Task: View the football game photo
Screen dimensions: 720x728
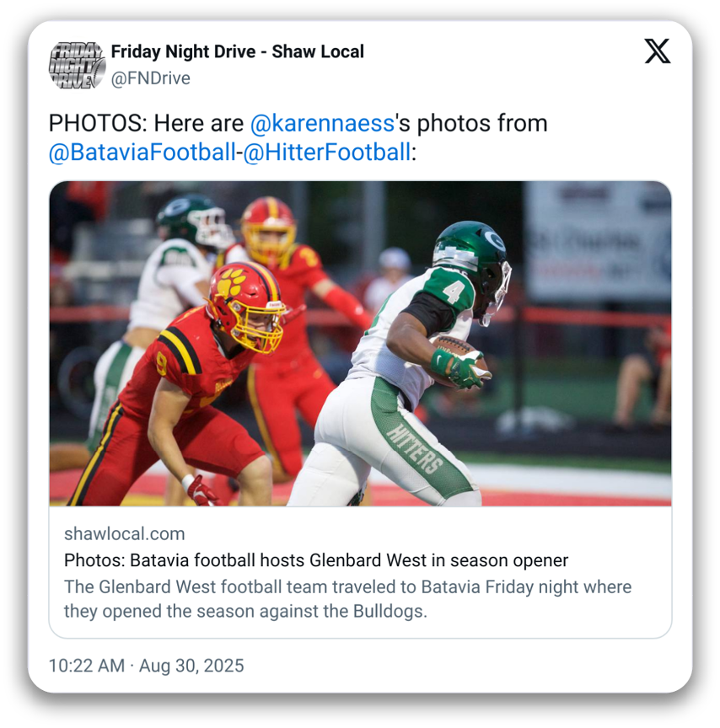Action: pyautogui.click(x=360, y=344)
